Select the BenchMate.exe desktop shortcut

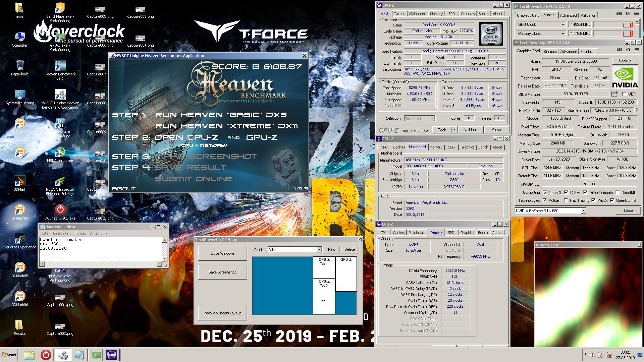coord(60,12)
